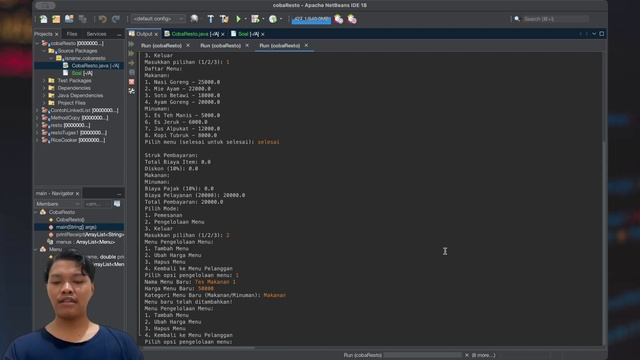Click the Build Project hammer icon
Image resolution: width=640 pixels, height=360 pixels.
point(211,19)
